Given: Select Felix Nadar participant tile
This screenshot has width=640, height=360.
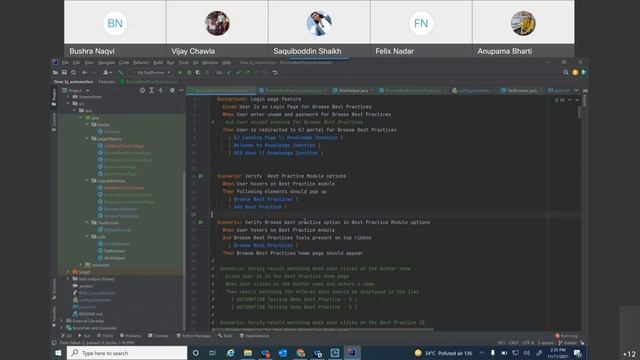Looking at the screenshot, I should coord(421,28).
